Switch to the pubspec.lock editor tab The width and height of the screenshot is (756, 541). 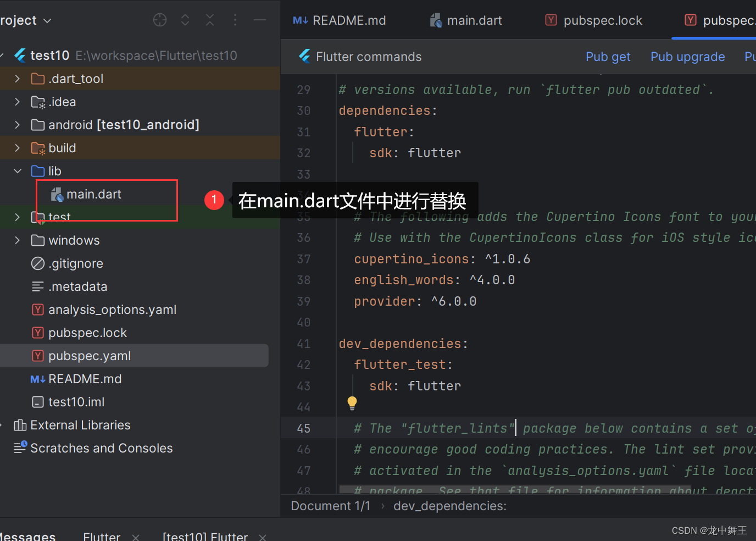click(594, 20)
